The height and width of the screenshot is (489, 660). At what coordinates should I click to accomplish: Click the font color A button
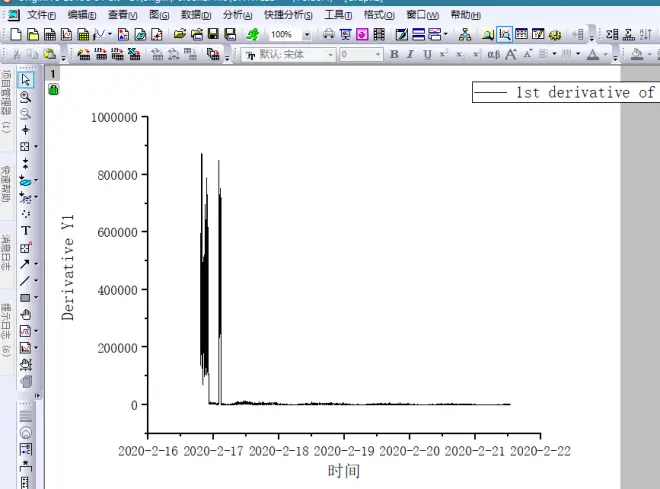[x=593, y=54]
